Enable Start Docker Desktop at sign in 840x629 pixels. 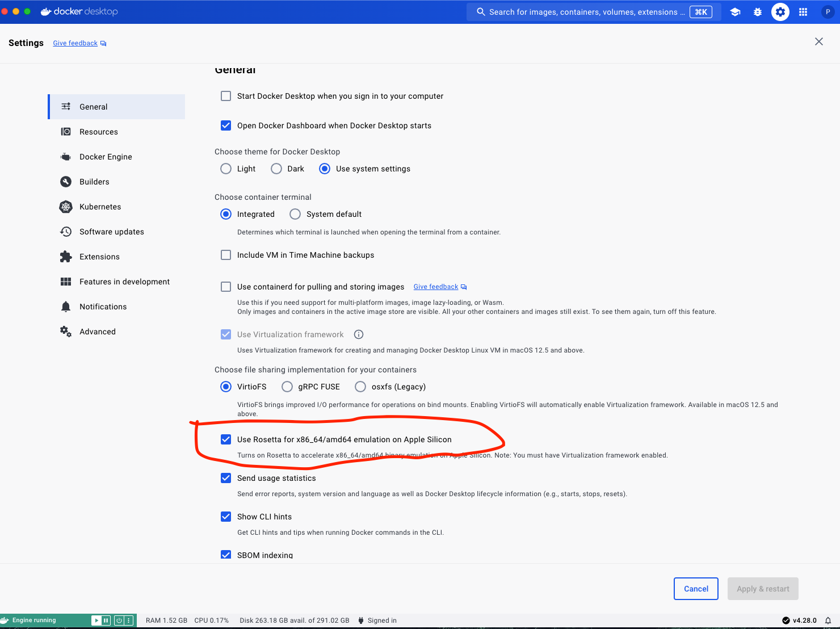coord(226,96)
